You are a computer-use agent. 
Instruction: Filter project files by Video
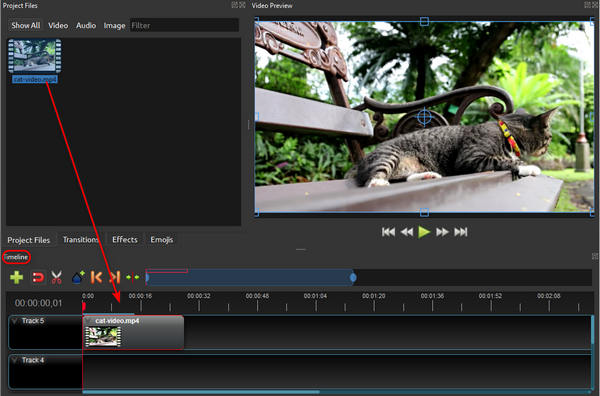point(58,26)
